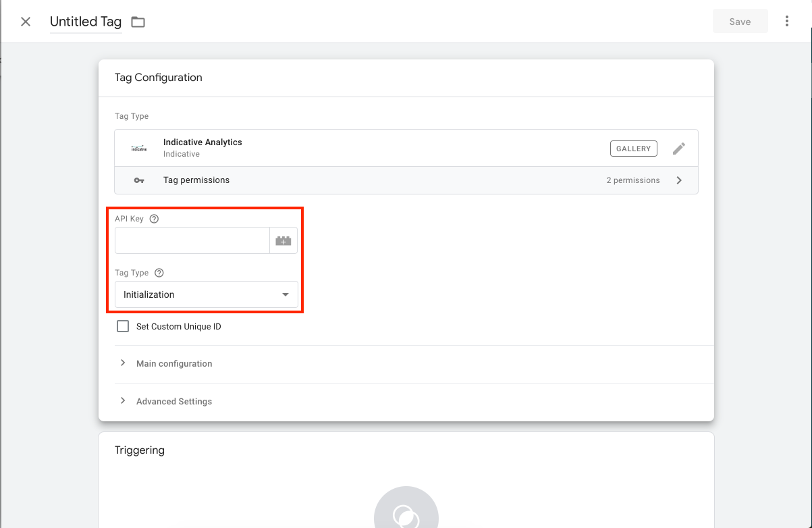
Task: Click into the API Key input field
Action: (192, 240)
